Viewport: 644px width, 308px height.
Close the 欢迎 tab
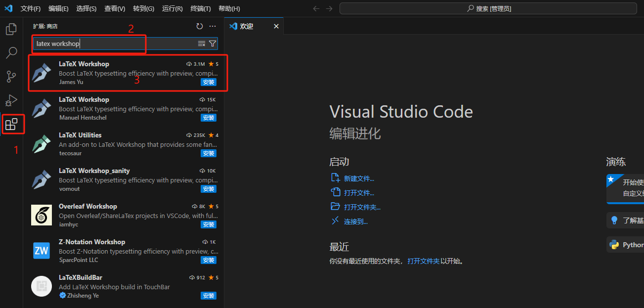pos(276,26)
